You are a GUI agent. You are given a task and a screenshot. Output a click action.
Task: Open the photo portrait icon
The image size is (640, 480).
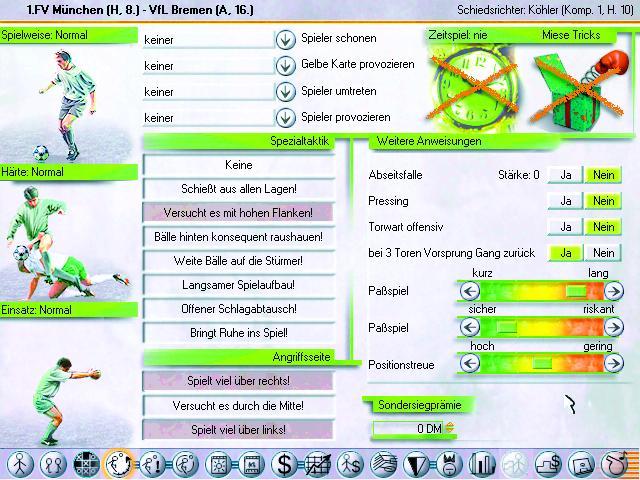coord(581,464)
